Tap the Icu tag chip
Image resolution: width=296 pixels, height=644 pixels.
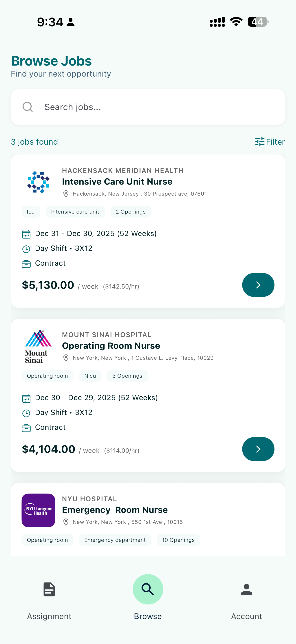(x=31, y=212)
